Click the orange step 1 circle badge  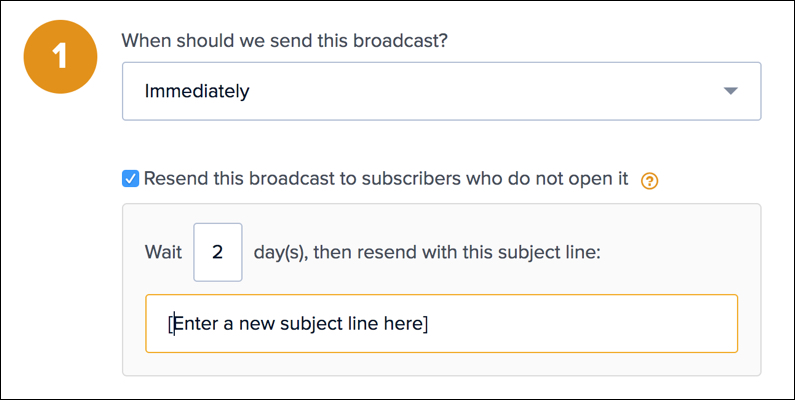coord(59,56)
